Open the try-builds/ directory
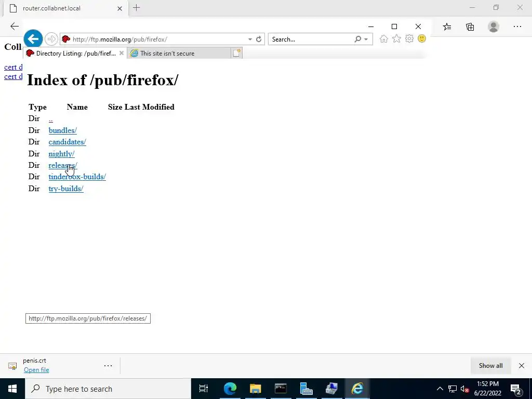The width and height of the screenshot is (532, 399). (x=66, y=189)
